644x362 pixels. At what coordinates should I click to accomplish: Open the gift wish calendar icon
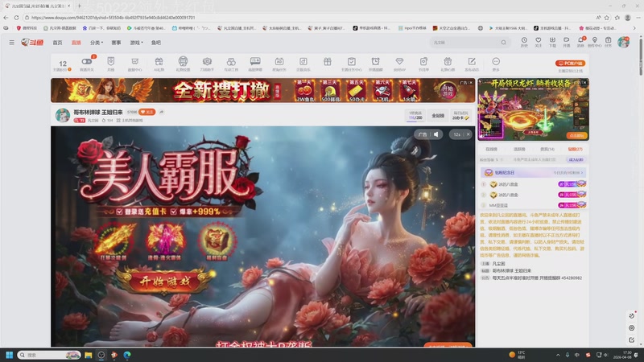448,62
